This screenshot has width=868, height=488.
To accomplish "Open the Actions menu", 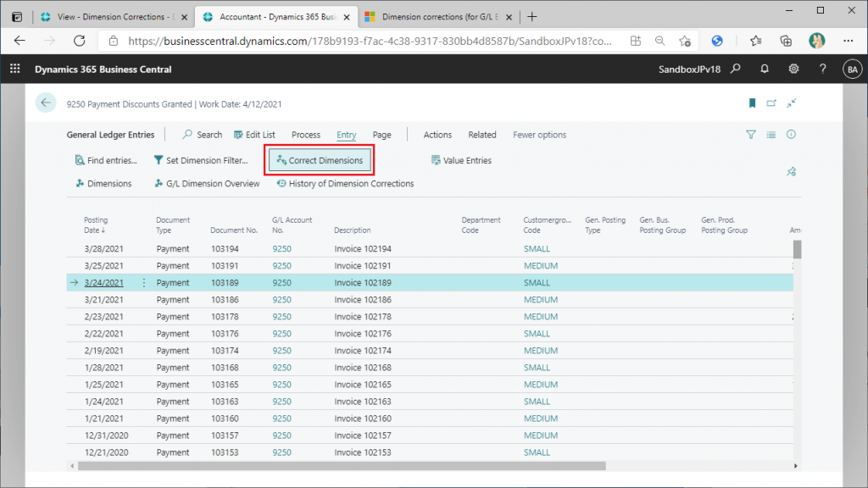I will 437,135.
